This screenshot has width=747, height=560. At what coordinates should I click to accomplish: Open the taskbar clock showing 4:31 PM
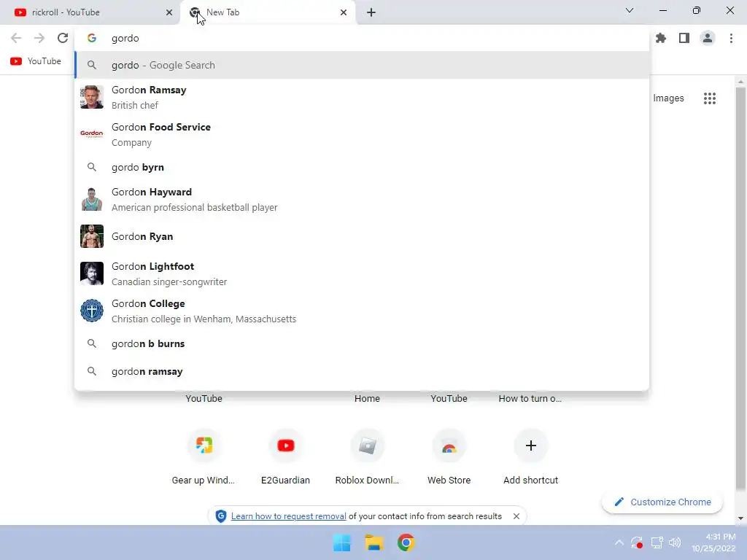pyautogui.click(x=713, y=542)
